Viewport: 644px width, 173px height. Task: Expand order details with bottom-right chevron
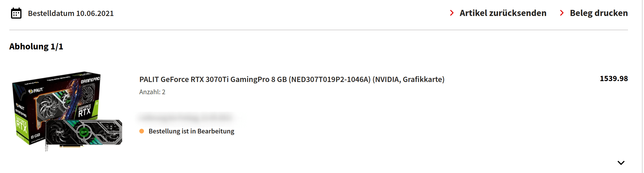pyautogui.click(x=621, y=163)
